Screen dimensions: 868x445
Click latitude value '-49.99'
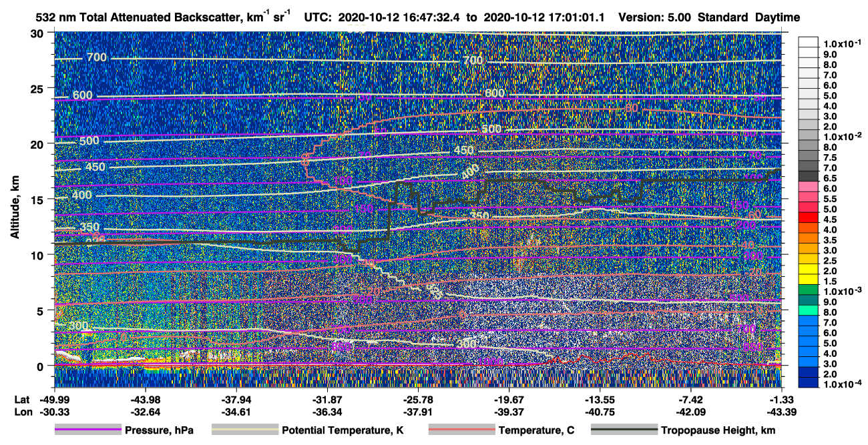(x=54, y=400)
